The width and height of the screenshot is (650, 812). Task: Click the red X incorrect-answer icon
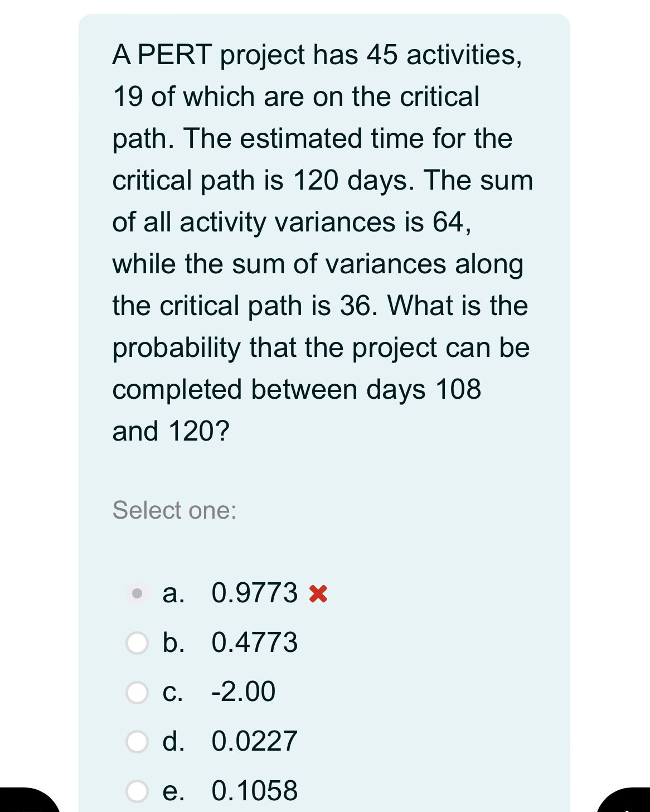point(319,593)
